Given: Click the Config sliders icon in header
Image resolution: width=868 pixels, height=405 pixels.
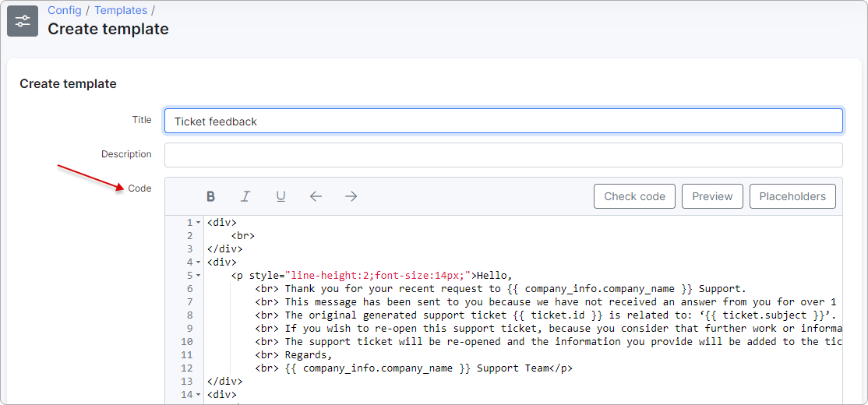Looking at the screenshot, I should 23,21.
